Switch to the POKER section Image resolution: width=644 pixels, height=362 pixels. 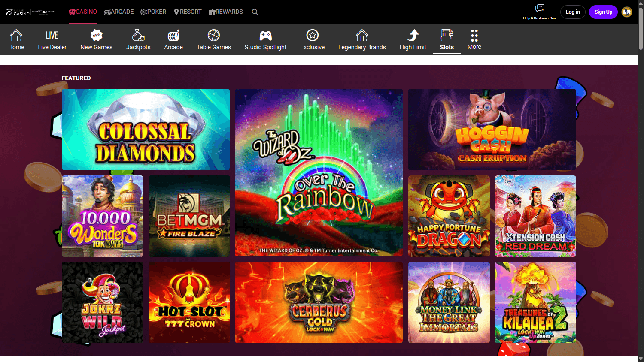153,12
